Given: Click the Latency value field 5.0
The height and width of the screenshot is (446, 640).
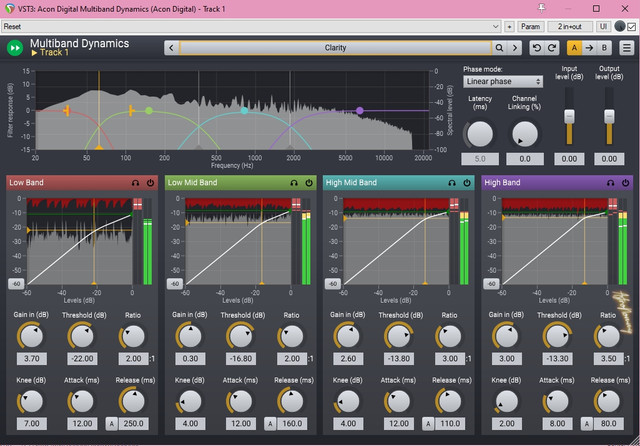Looking at the screenshot, I should [480, 159].
